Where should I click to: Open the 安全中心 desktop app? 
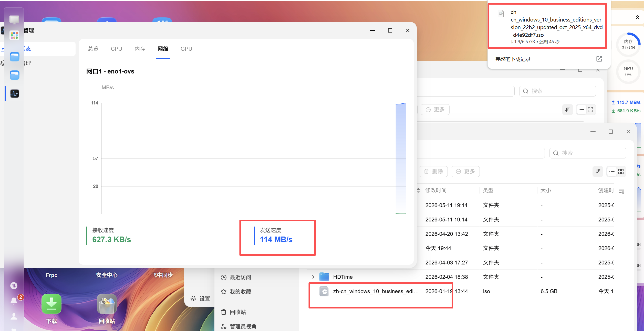tap(107, 275)
